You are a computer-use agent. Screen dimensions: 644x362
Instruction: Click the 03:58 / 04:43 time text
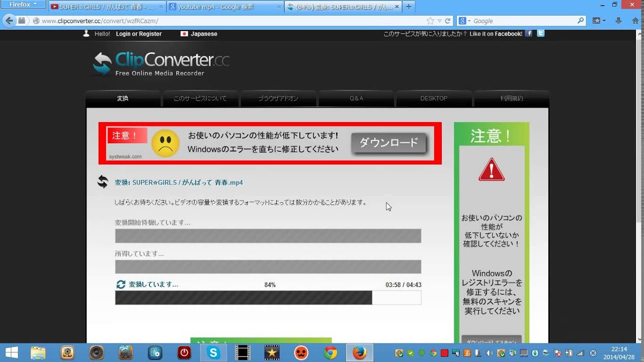[x=404, y=285]
